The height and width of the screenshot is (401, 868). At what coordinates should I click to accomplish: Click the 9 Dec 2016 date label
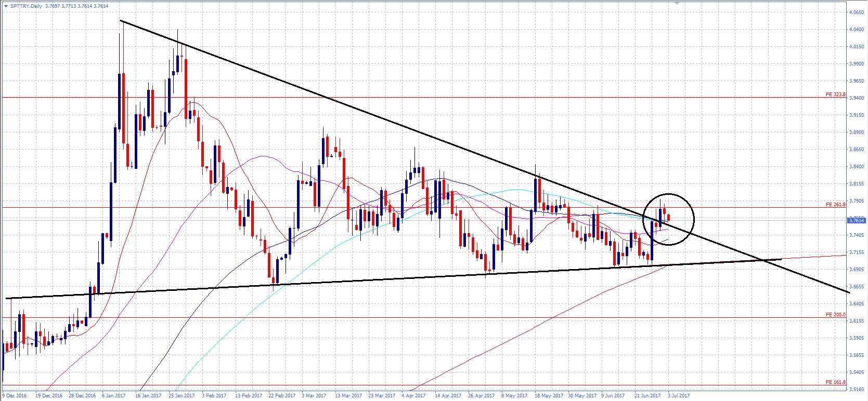[x=15, y=396]
